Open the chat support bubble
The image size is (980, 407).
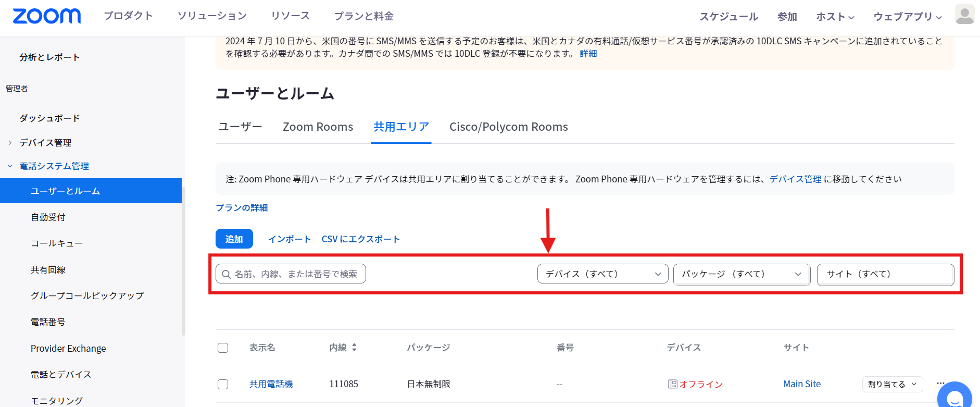coord(954,398)
